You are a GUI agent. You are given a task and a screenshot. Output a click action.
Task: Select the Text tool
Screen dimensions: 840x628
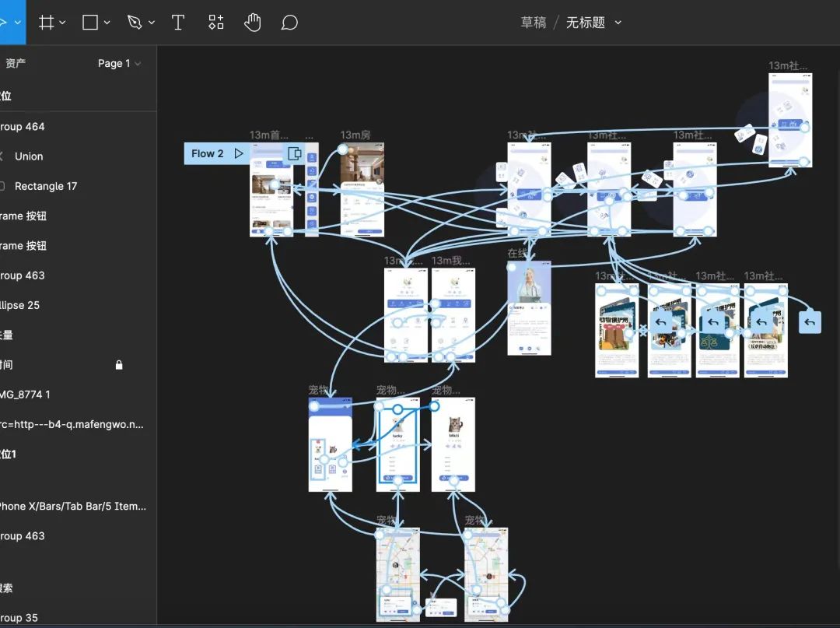(x=178, y=23)
